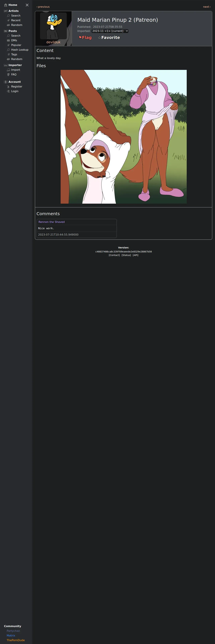
Task: Go to the previous post
Action: [43, 7]
